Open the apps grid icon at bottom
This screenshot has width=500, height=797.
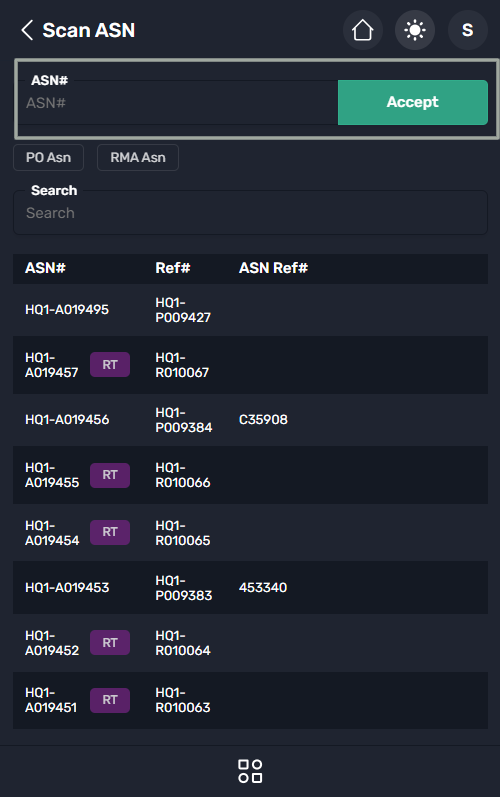(x=250, y=771)
